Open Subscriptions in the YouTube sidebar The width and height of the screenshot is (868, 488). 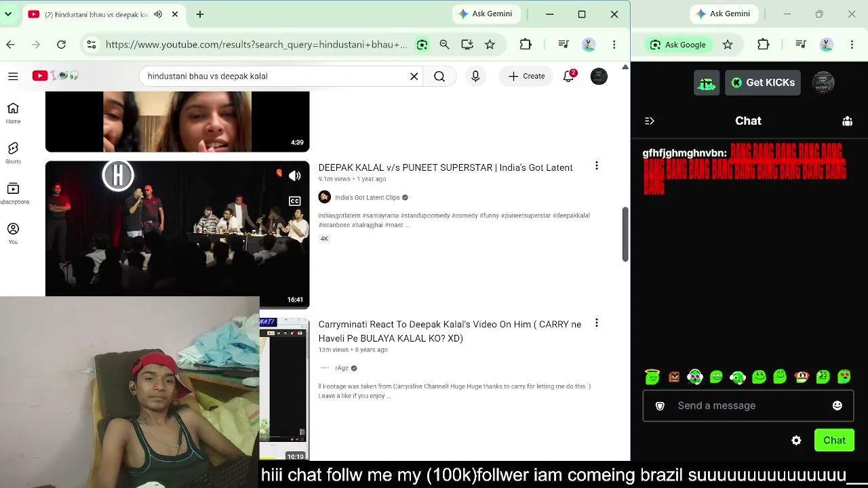(13, 193)
